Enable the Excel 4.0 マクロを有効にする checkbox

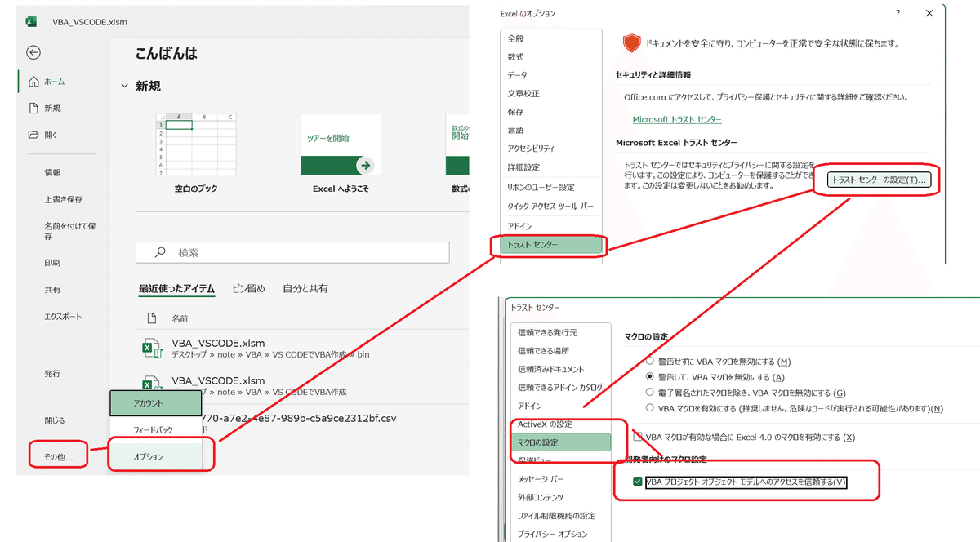click(x=637, y=437)
